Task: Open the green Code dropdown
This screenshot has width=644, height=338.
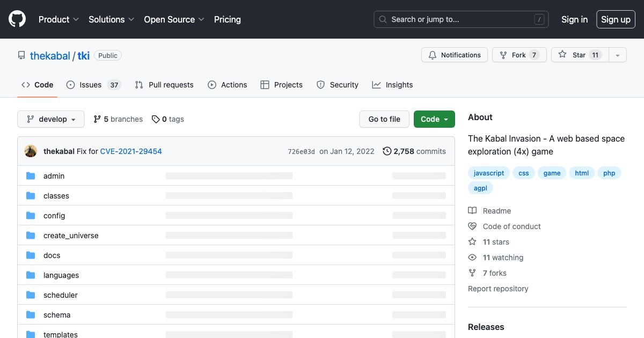Action: click(x=434, y=119)
